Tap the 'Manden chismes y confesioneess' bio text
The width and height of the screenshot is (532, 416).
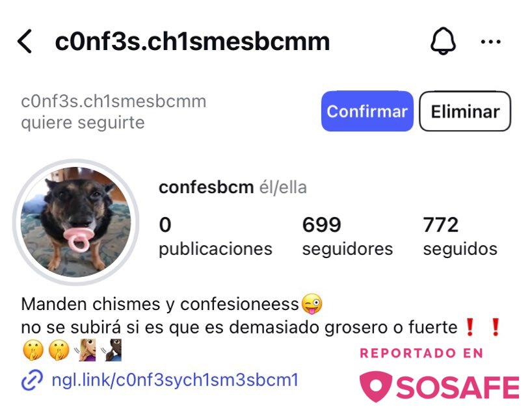click(160, 304)
